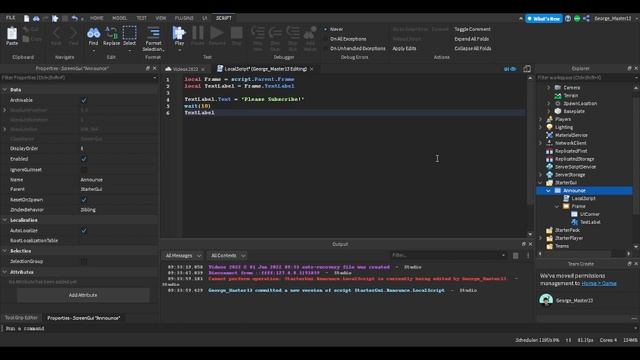
Task: Open the VIEW ribbon tab
Action: [161, 18]
